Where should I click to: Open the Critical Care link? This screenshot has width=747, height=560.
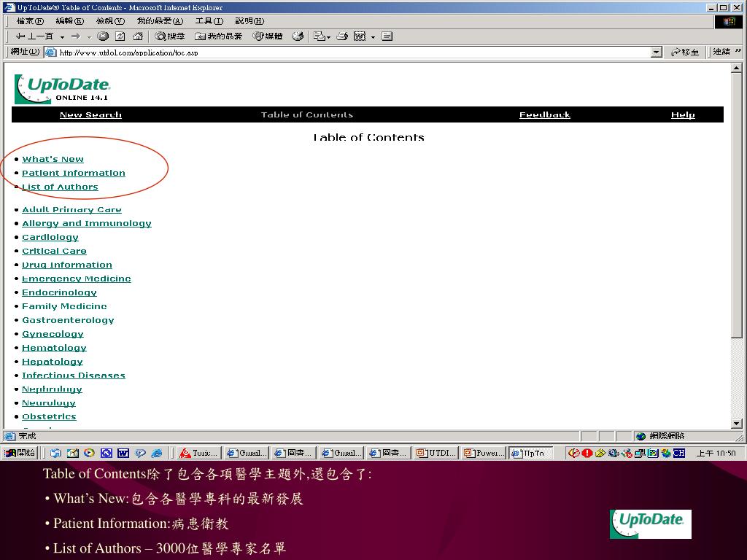click(x=54, y=251)
